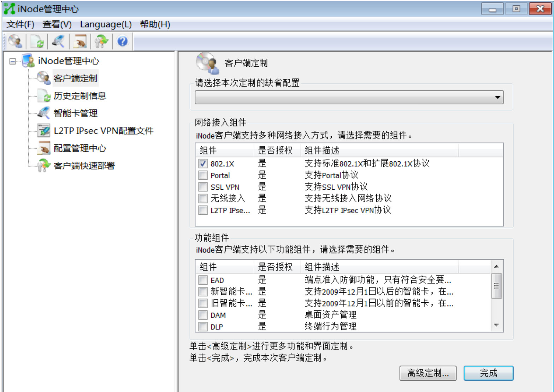Viewport: 554px width, 392px height.
Task: Click the description 支持无线接入网络协议
Action: (348, 198)
